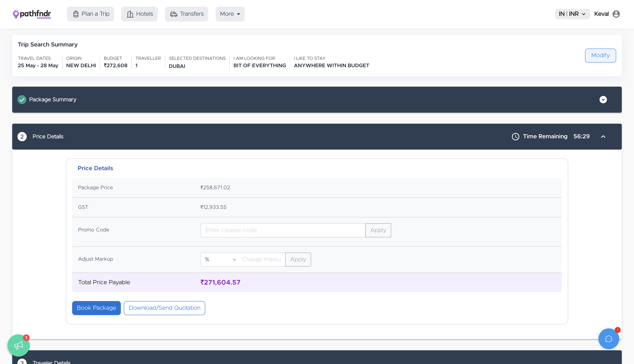Click the origin NEW DELHI

(x=81, y=66)
